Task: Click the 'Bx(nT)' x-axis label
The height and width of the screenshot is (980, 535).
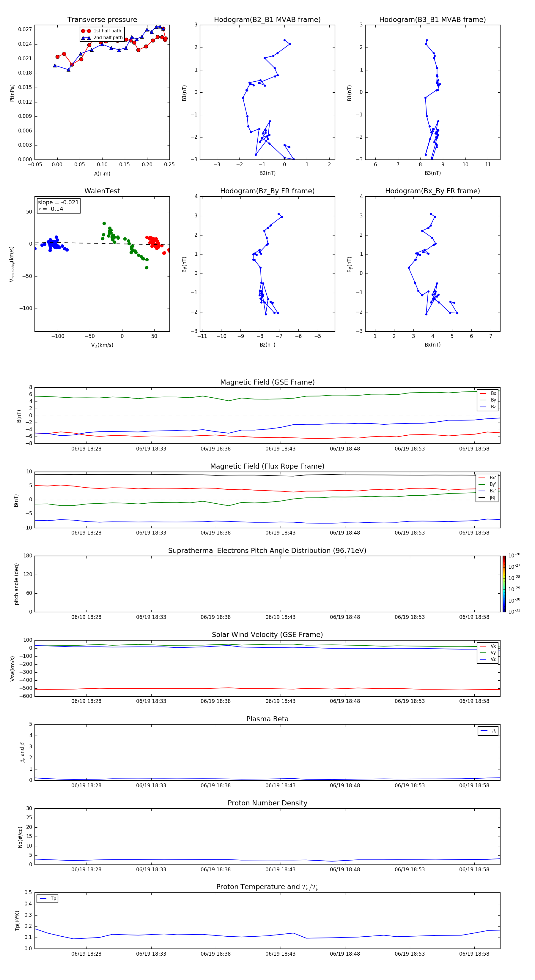Action: 432,345
